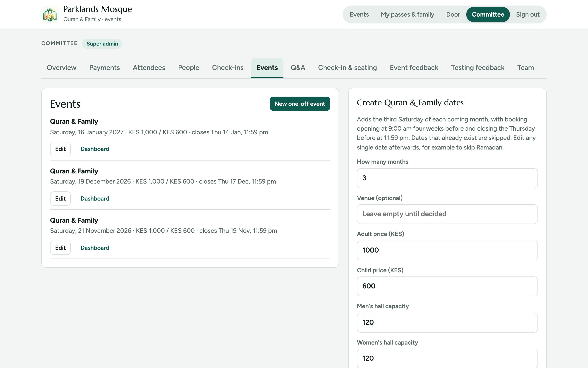Viewport: 588px width, 368px height.
Task: Create a New one-off event
Action: coord(300,104)
